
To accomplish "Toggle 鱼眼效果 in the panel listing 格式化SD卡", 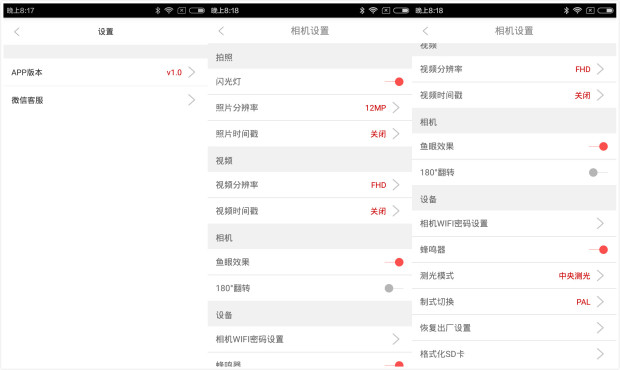I will coord(598,146).
